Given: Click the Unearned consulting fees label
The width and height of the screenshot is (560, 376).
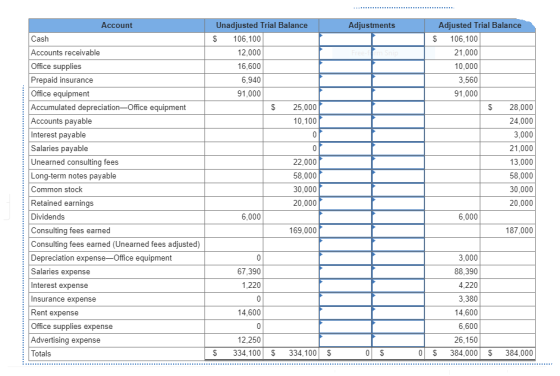Looking at the screenshot, I should 74,162.
